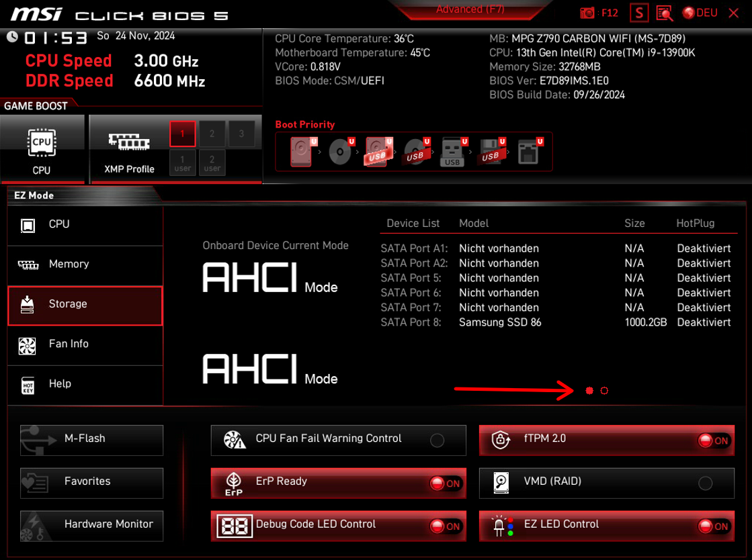Image resolution: width=752 pixels, height=560 pixels.
Task: Select the first hard disk boot device icon
Action: tap(304, 152)
